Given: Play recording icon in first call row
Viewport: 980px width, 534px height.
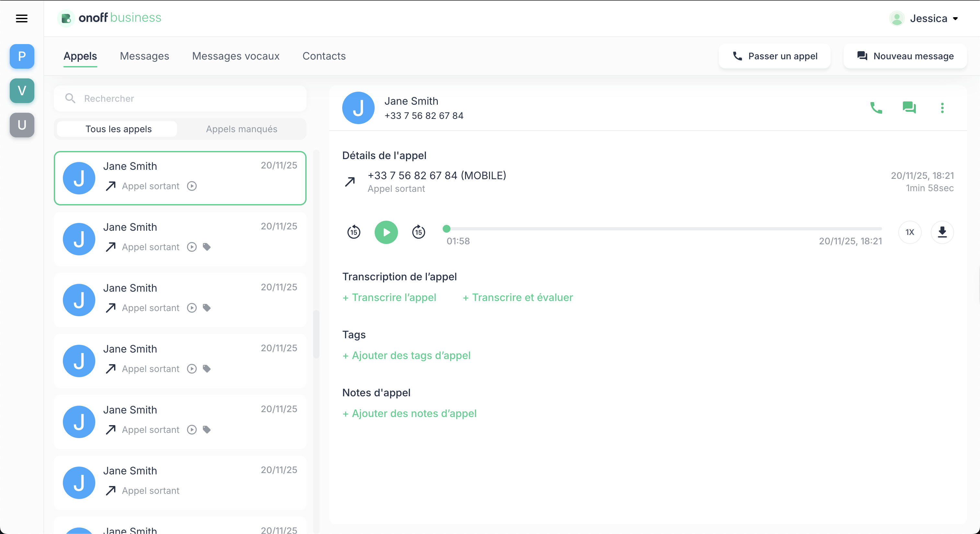Looking at the screenshot, I should tap(192, 186).
